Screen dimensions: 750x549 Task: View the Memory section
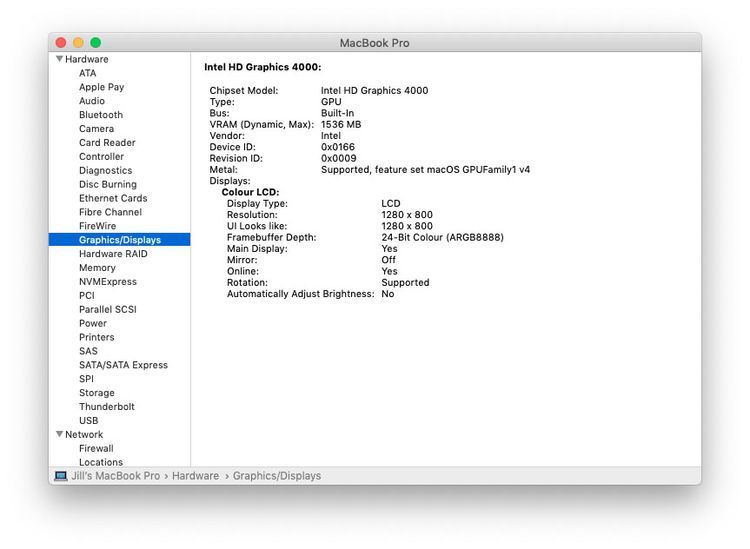pos(97,268)
